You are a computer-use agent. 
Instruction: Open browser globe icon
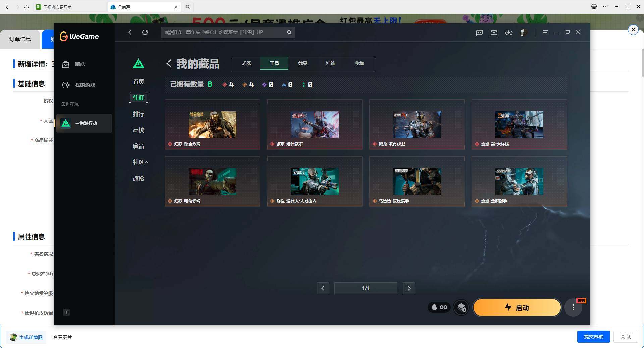[x=594, y=6]
